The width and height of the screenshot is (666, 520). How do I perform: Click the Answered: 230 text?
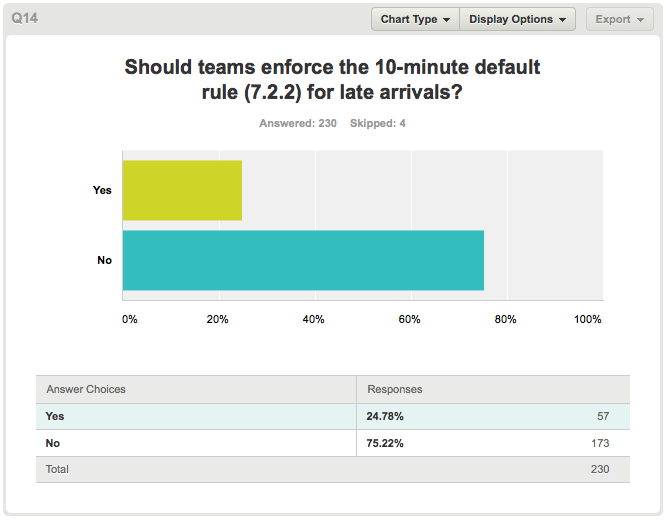pos(298,123)
